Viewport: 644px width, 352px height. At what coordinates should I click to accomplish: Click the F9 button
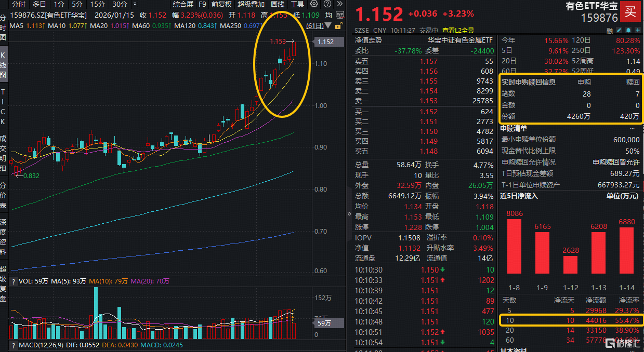point(202,4)
